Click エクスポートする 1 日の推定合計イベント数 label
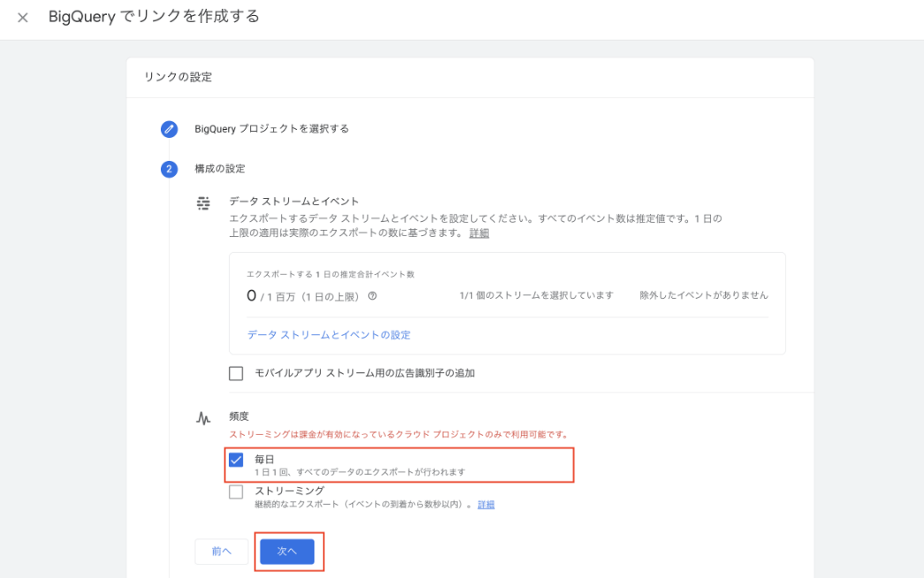The image size is (924, 578). point(330,274)
